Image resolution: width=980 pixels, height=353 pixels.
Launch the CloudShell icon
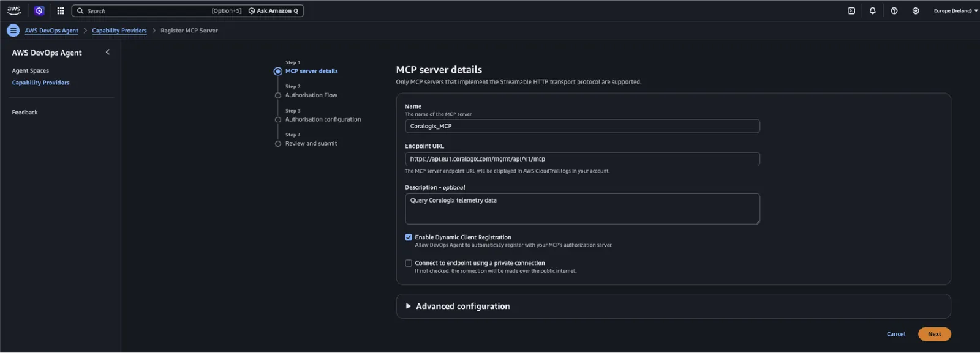pyautogui.click(x=851, y=11)
